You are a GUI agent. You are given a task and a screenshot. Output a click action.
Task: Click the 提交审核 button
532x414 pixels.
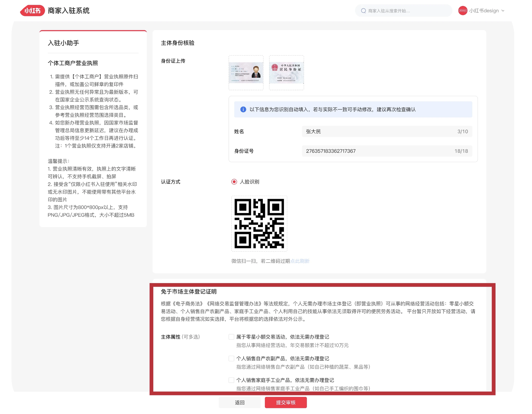[x=286, y=403]
